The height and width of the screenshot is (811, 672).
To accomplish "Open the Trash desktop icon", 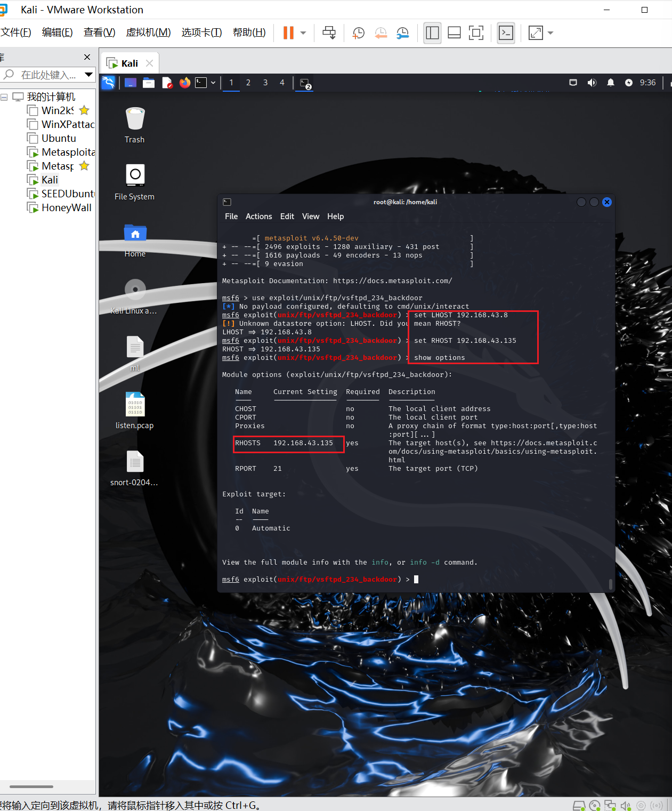I will click(135, 125).
